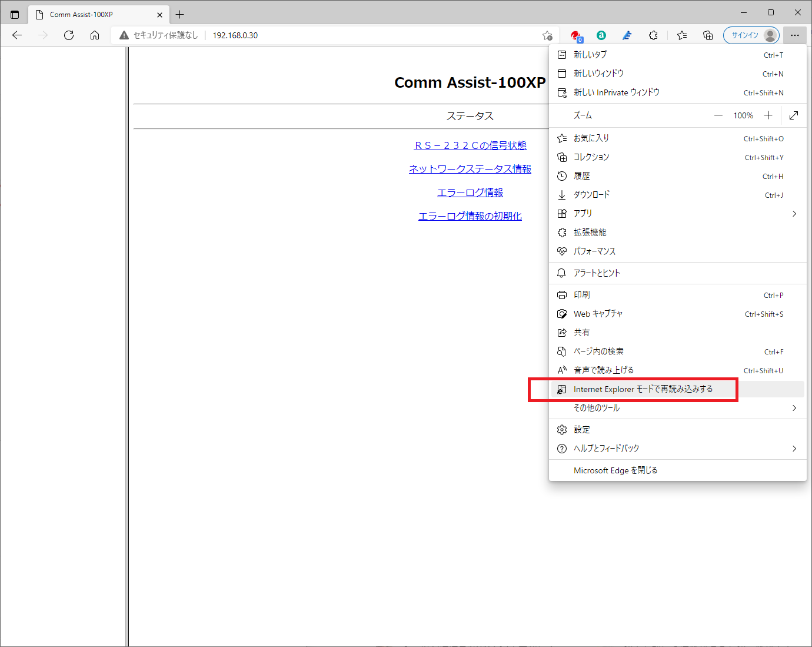This screenshot has height=647, width=812.
Task: Open the red extension icon with badge
Action: 576,35
